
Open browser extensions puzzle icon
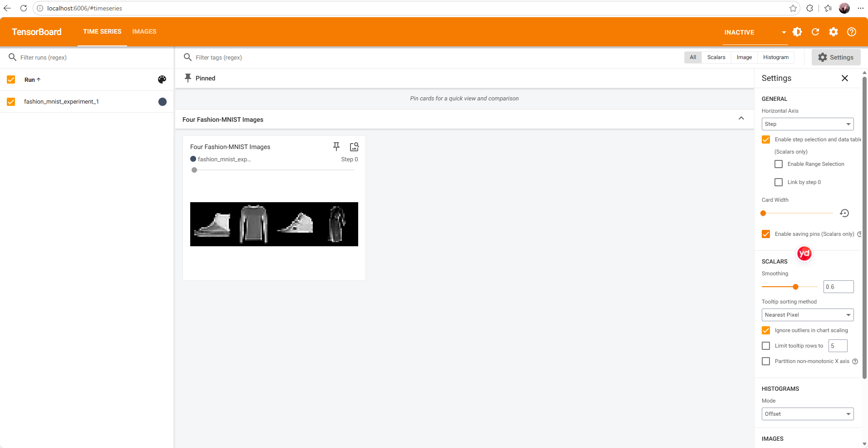click(810, 8)
